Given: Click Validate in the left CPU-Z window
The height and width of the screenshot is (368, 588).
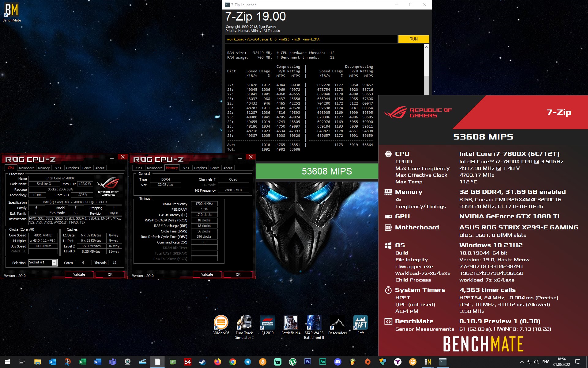Looking at the screenshot, I should [x=79, y=274].
